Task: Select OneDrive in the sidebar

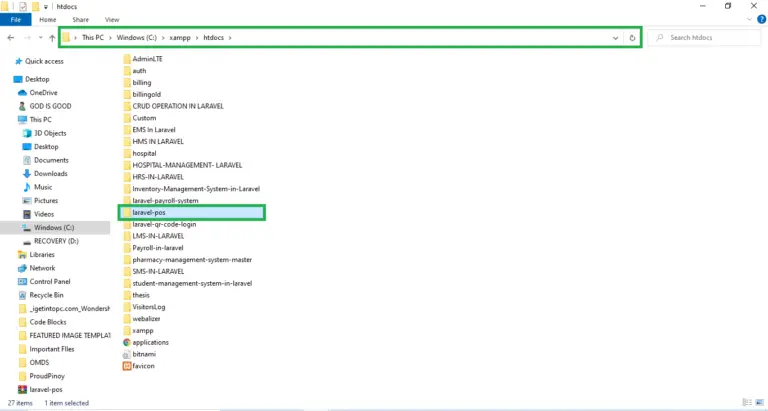Action: coord(43,93)
